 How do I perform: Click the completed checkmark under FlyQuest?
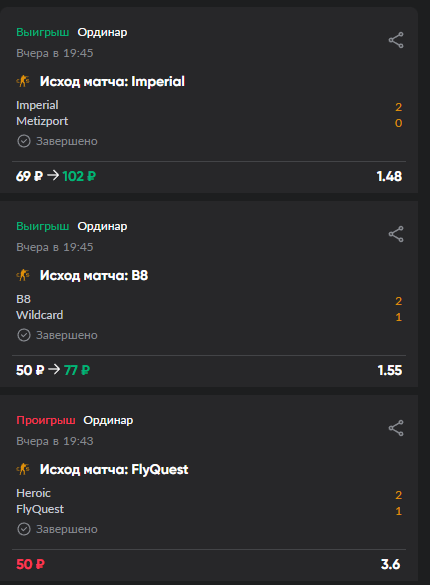click(24, 529)
